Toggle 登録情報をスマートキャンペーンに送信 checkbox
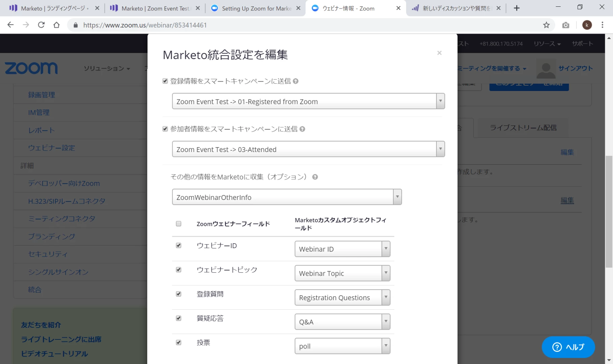The image size is (613, 364). (x=165, y=81)
